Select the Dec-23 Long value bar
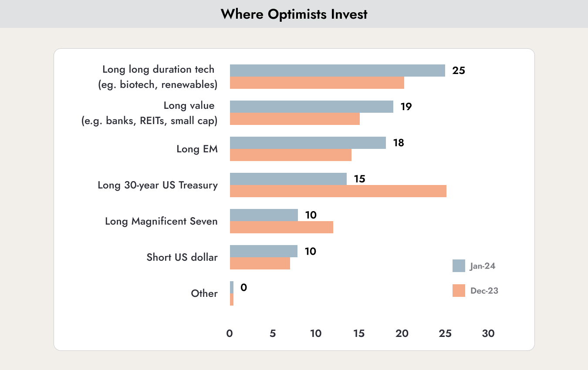Image resolution: width=588 pixels, height=370 pixels. [x=295, y=119]
